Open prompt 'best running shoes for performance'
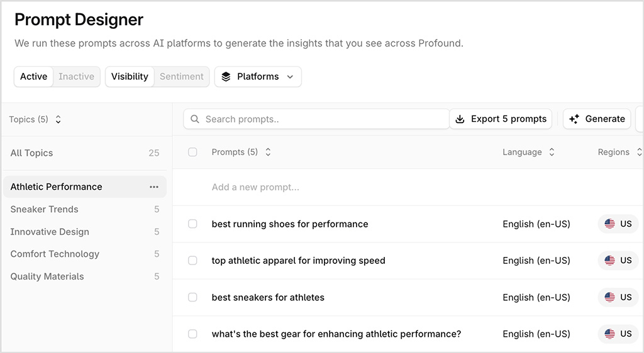Image resolution: width=644 pixels, height=353 pixels. (290, 224)
